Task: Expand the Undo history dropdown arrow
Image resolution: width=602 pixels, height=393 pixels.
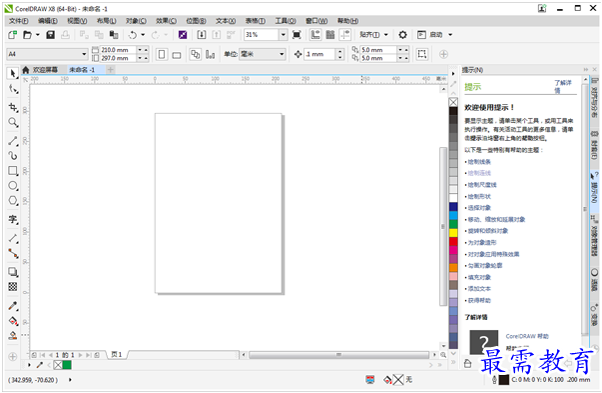Action: (143, 35)
